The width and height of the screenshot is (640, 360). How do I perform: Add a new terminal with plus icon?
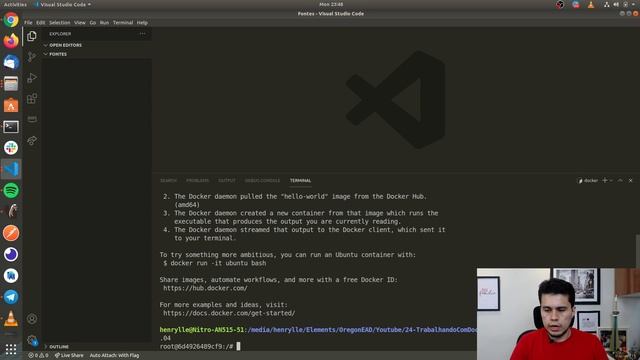pyautogui.click(x=605, y=180)
